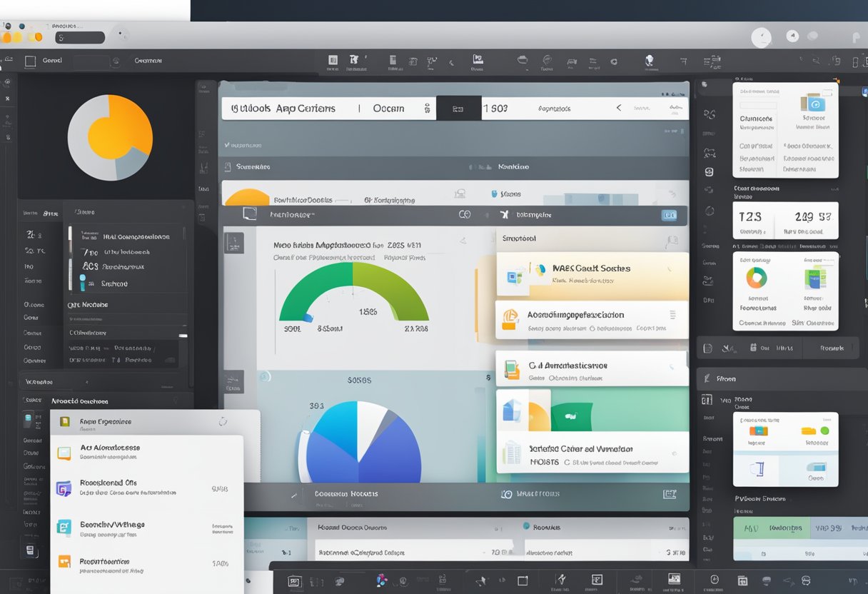Image resolution: width=868 pixels, height=594 pixels.
Task: Click the Records button at bottom right
Action: point(832,348)
